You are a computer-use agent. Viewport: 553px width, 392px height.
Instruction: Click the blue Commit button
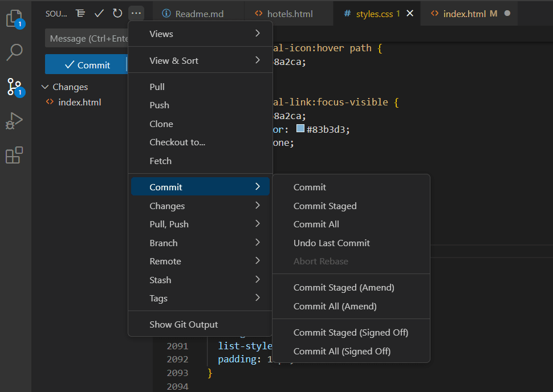tap(86, 65)
